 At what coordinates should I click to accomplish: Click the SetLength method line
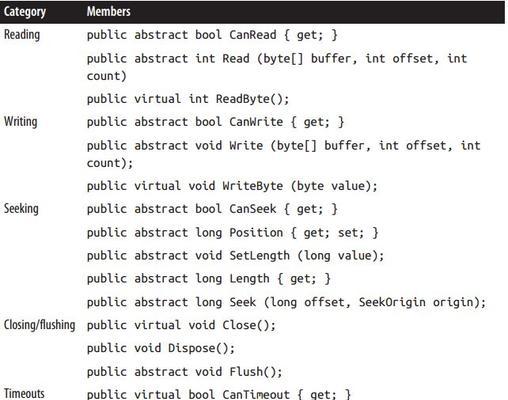pyautogui.click(x=235, y=256)
